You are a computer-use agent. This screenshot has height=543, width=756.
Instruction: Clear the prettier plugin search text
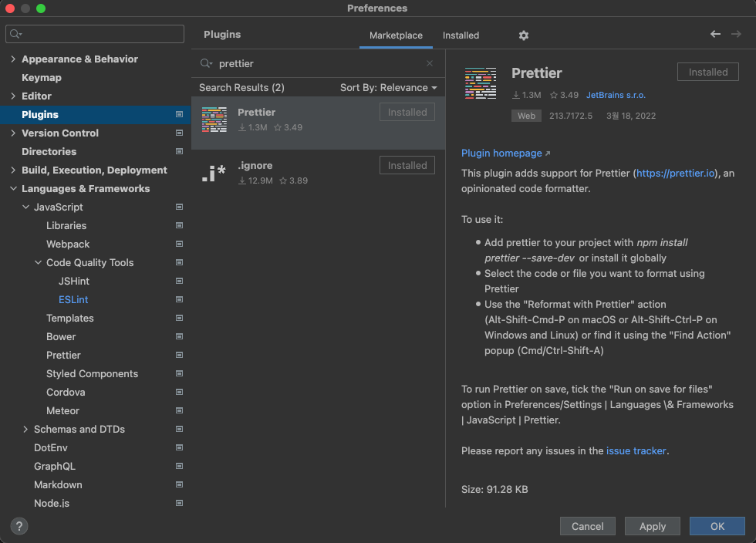pos(430,63)
